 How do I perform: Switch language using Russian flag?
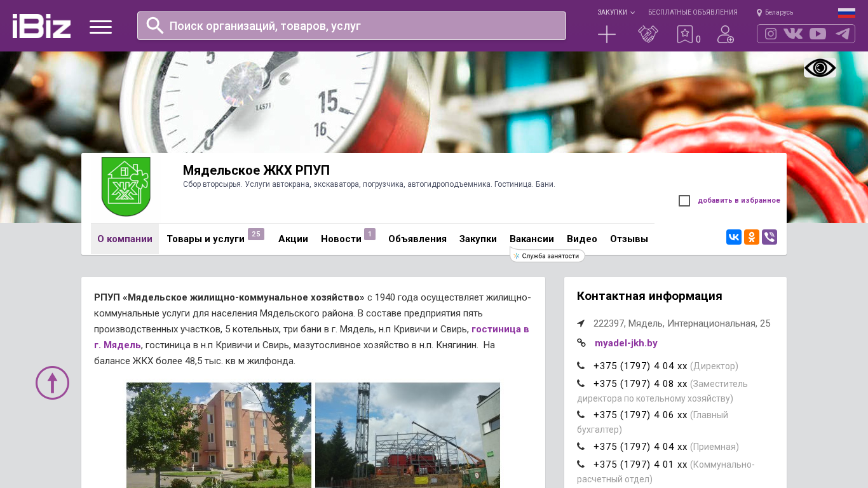tap(846, 13)
